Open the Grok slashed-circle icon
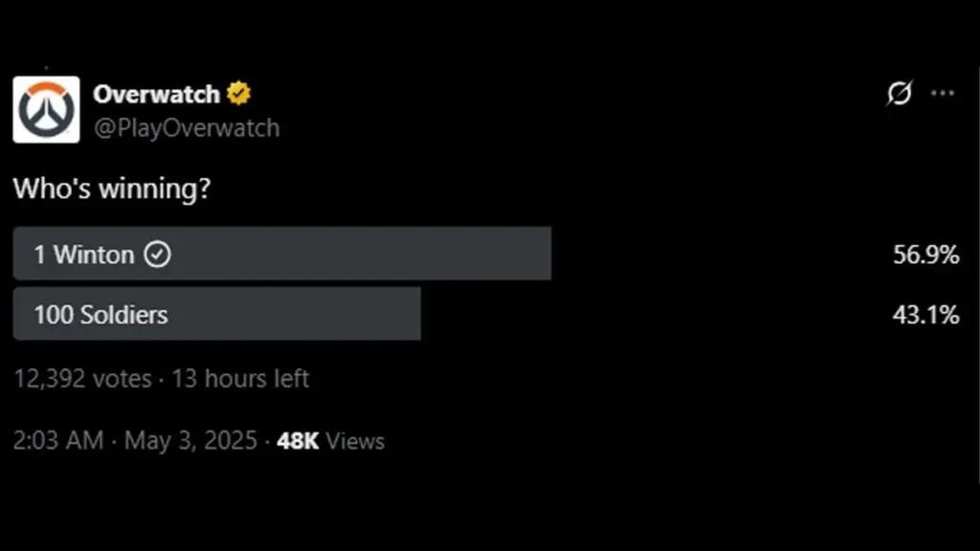 coord(900,93)
